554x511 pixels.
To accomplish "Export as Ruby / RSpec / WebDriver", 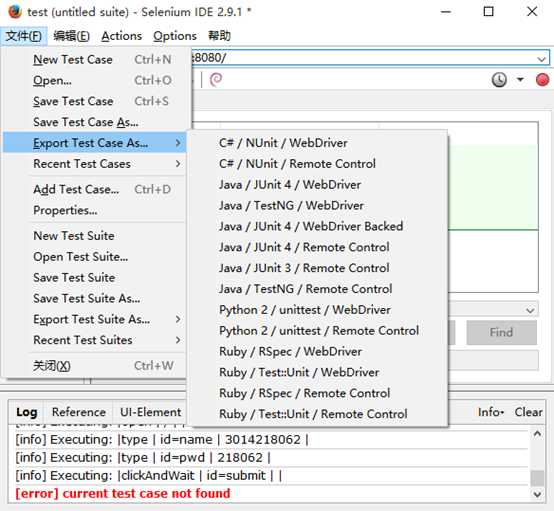I will pyautogui.click(x=318, y=351).
